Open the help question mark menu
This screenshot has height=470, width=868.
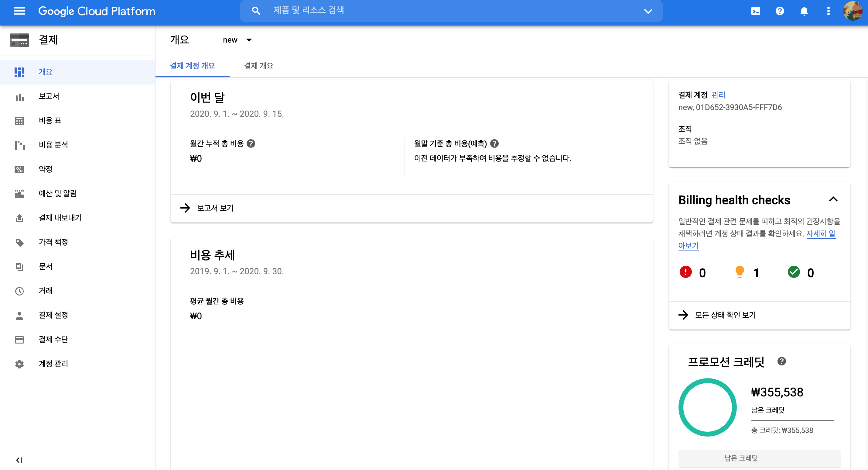tap(780, 11)
